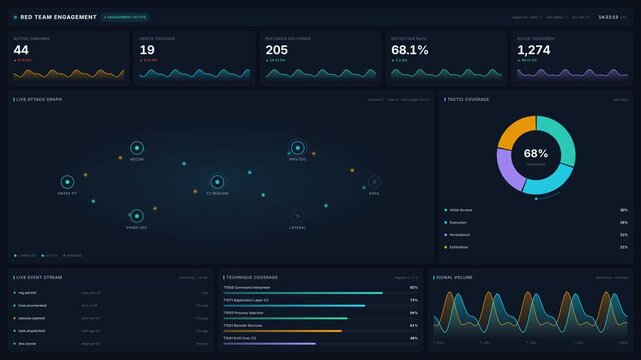Click the RED TEAM ENGAGEMENT title
Screen dimensions: 641x360
point(58,17)
